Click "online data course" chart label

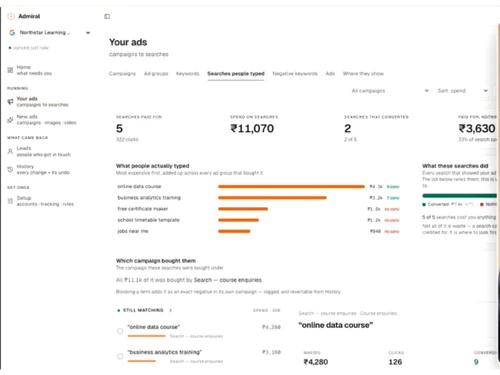[x=139, y=186]
